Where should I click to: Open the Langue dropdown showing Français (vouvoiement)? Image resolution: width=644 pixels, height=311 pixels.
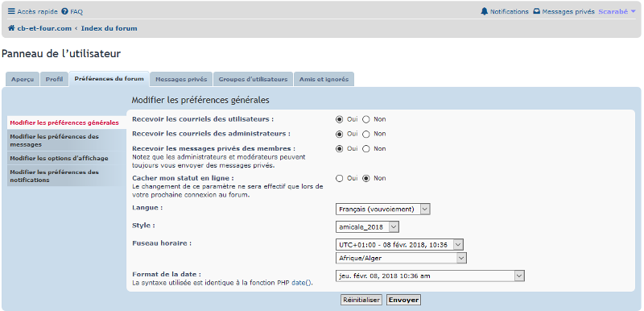(383, 209)
